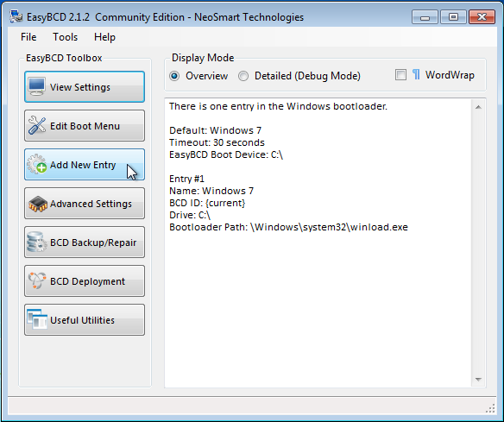
Task: Click the database icon on BCD Backup/Repair
Action: (36, 242)
